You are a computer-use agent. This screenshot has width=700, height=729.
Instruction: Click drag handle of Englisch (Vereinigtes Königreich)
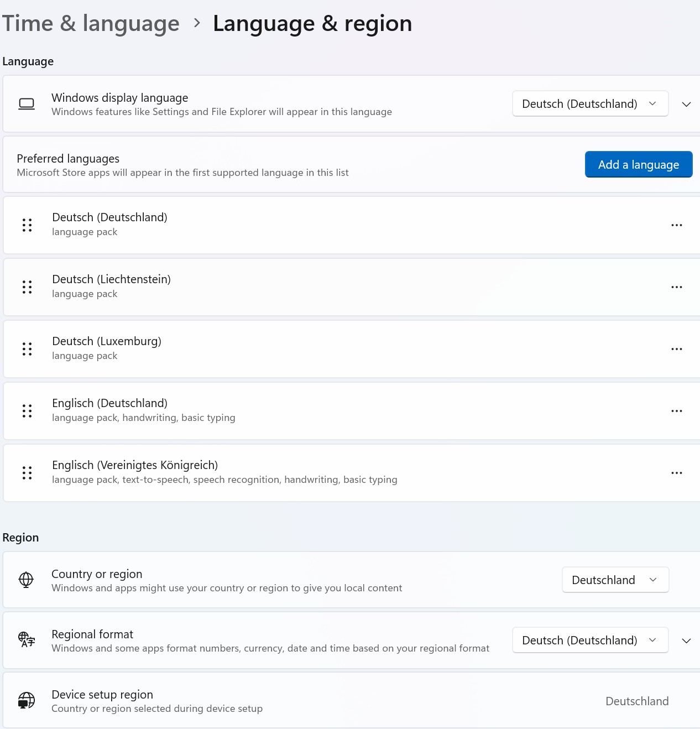pos(27,473)
